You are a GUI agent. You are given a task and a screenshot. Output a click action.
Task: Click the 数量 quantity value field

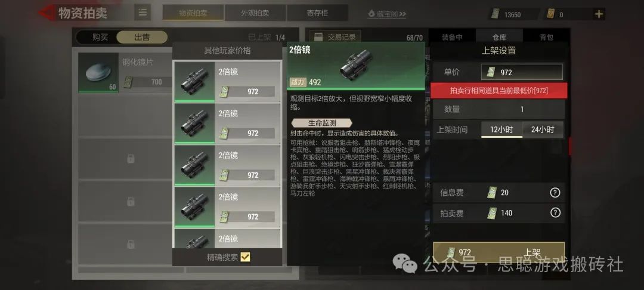click(522, 109)
